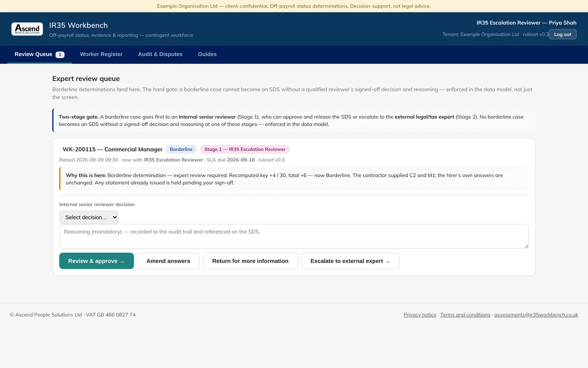The width and height of the screenshot is (588, 368).
Task: Switch to the Worker Register tab
Action: [101, 54]
